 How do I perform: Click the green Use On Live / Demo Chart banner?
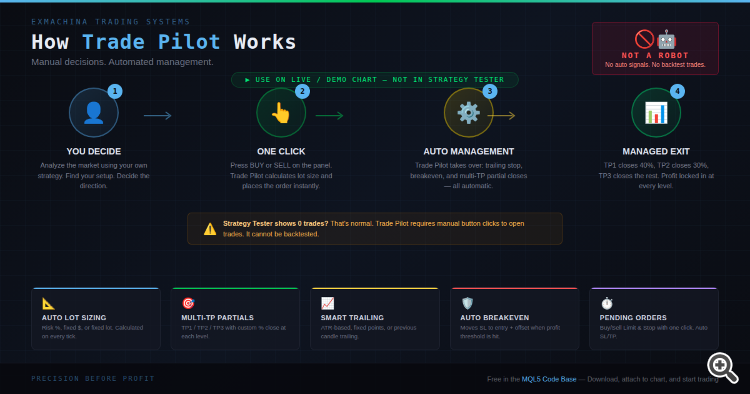click(x=375, y=80)
